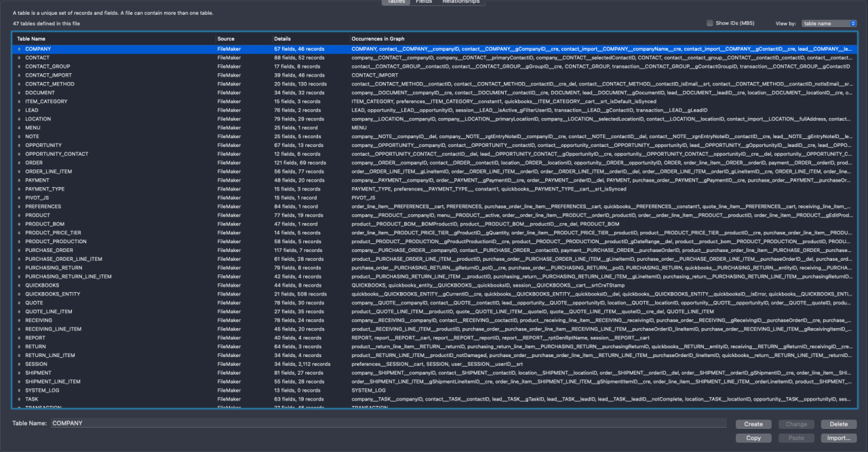
Task: Click the drag handle icon for RECEIVING_LINE_ITEM
Action: [19, 329]
